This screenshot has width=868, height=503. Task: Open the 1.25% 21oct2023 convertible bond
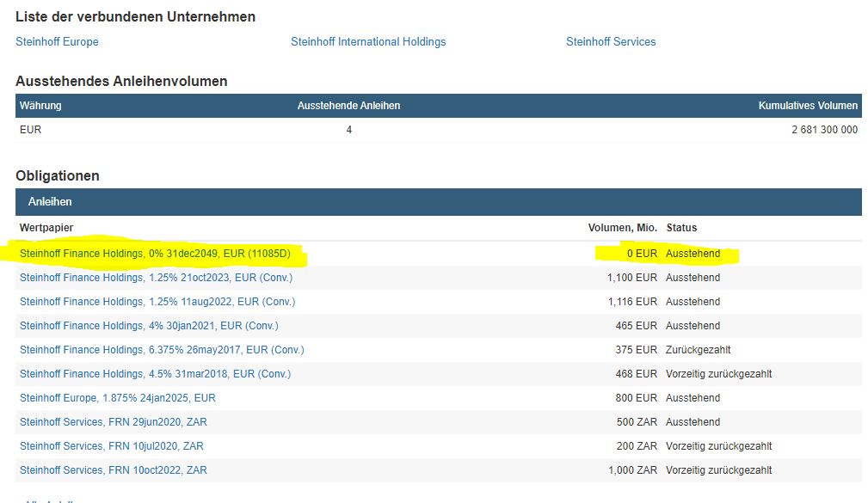156,278
